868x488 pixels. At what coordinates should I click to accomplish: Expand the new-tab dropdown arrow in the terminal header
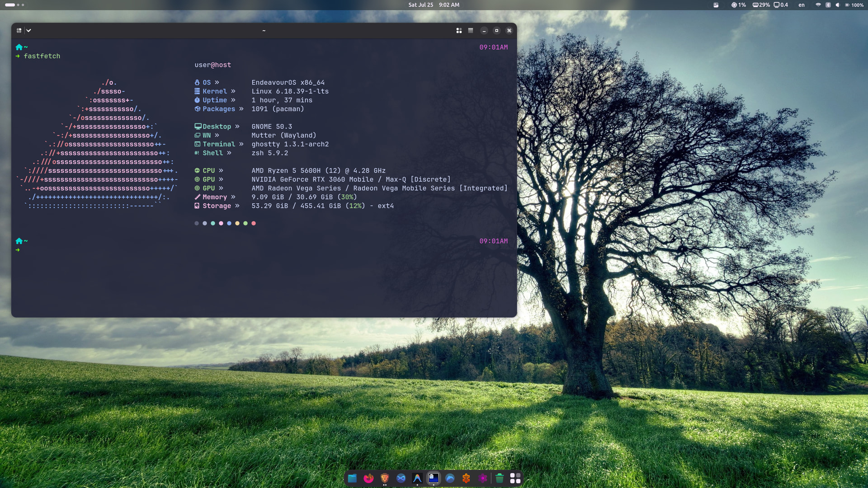(x=28, y=31)
